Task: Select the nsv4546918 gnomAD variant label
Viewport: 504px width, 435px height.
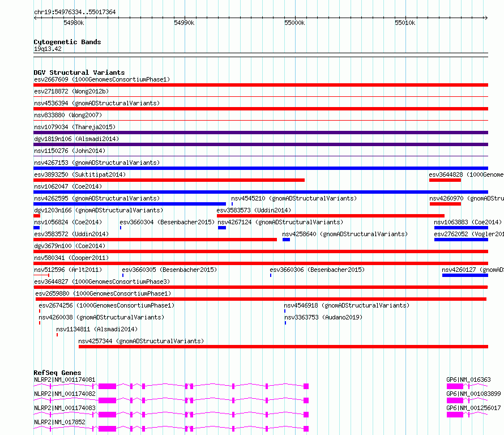Action: click(x=347, y=305)
